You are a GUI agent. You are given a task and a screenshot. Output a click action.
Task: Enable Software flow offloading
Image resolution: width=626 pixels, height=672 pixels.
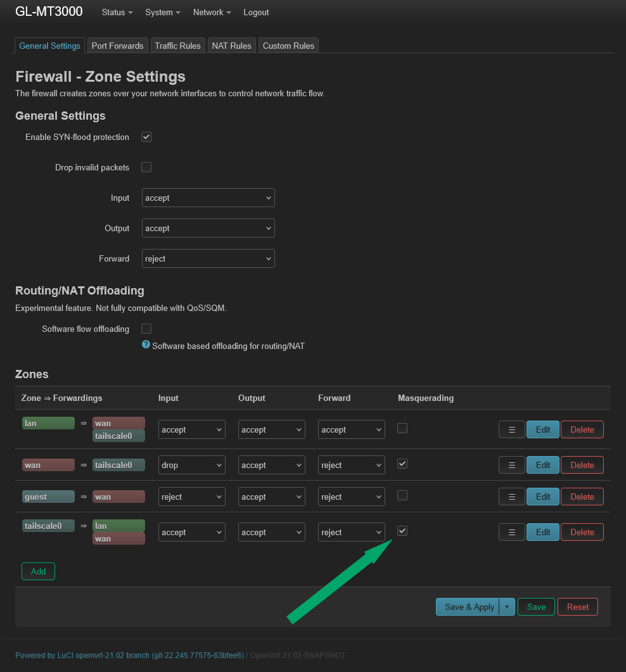[x=146, y=328]
